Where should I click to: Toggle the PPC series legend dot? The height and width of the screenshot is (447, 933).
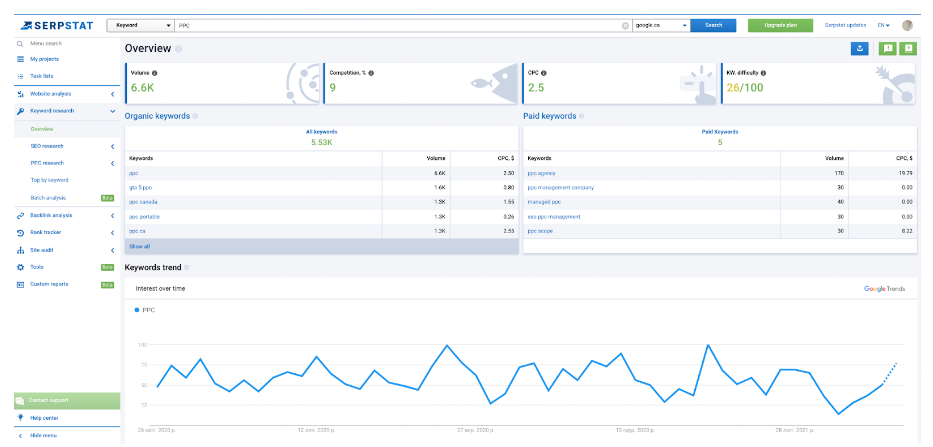pyautogui.click(x=136, y=310)
